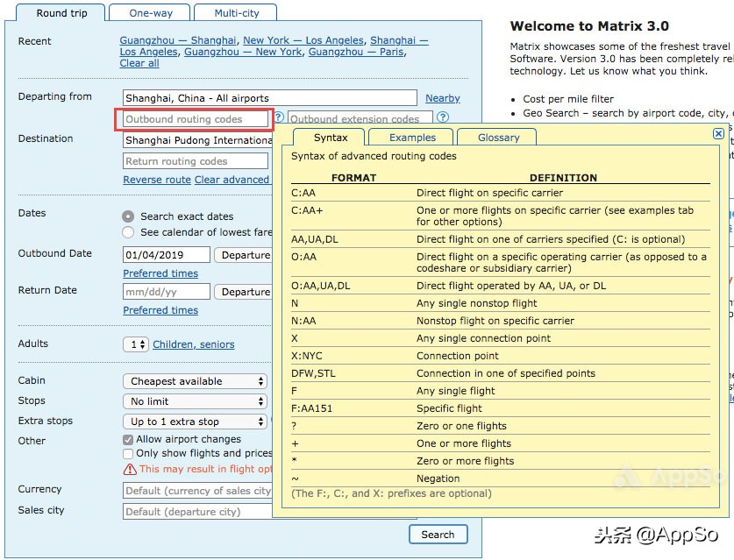734x560 pixels.
Task: Click the Search button
Action: click(x=438, y=535)
